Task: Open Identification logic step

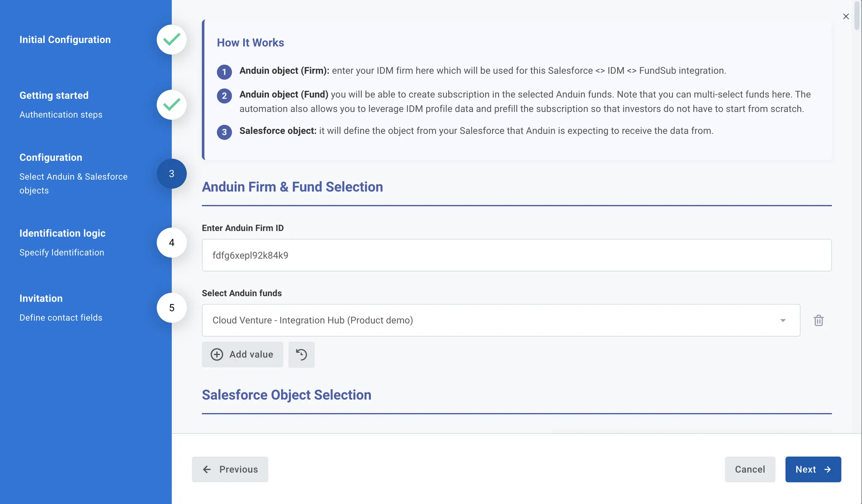Action: pyautogui.click(x=63, y=233)
